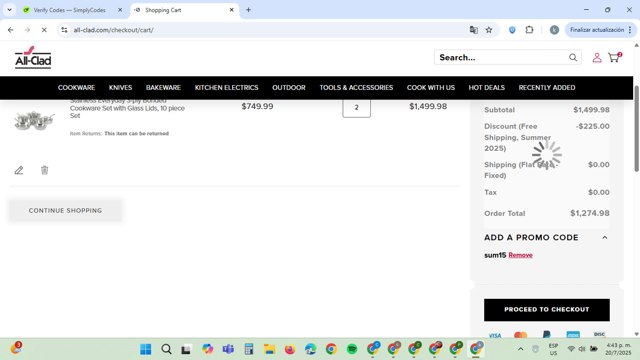This screenshot has height=360, width=640.
Task: Click the cookware set product thumbnail
Action: point(34,120)
